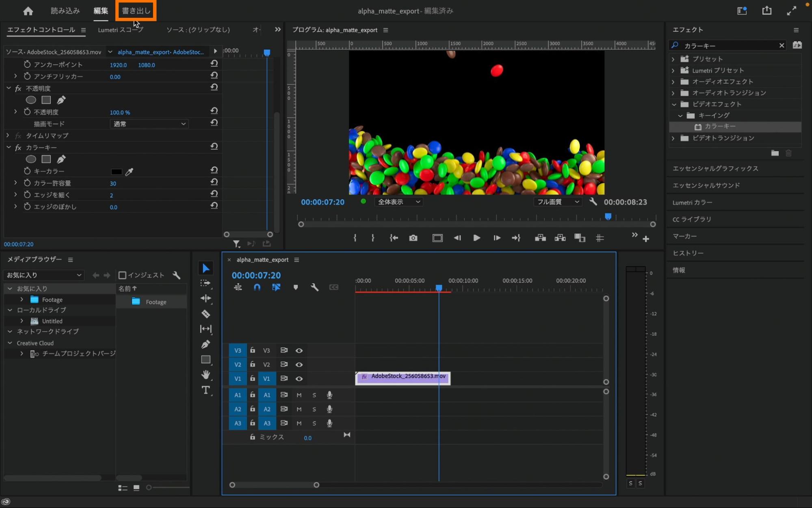This screenshot has width=812, height=508.
Task: Open the 描画モード blend mode dropdown
Action: tap(149, 124)
